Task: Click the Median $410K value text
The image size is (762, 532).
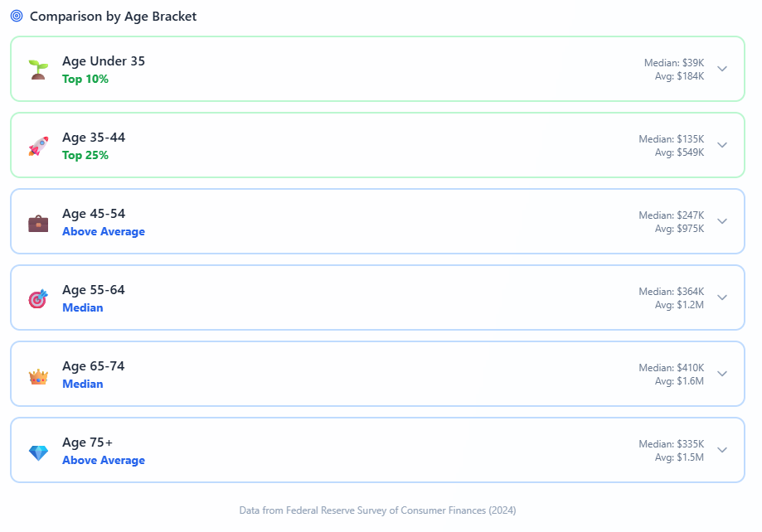Action: (671, 368)
